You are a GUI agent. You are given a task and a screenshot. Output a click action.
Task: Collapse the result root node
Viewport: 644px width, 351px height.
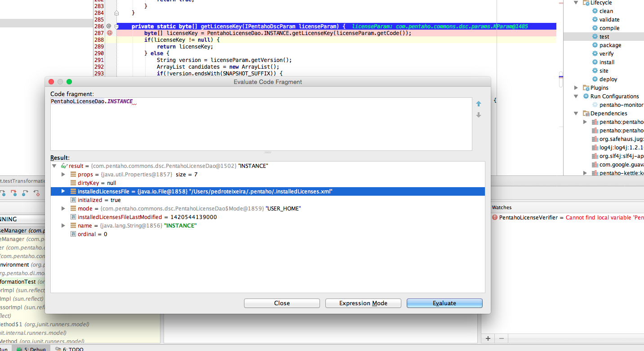tap(54, 166)
